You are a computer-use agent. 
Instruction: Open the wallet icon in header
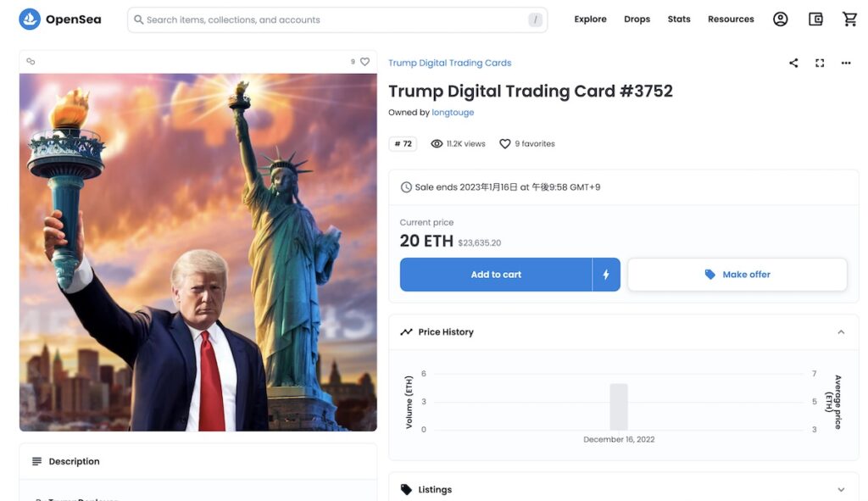815,19
